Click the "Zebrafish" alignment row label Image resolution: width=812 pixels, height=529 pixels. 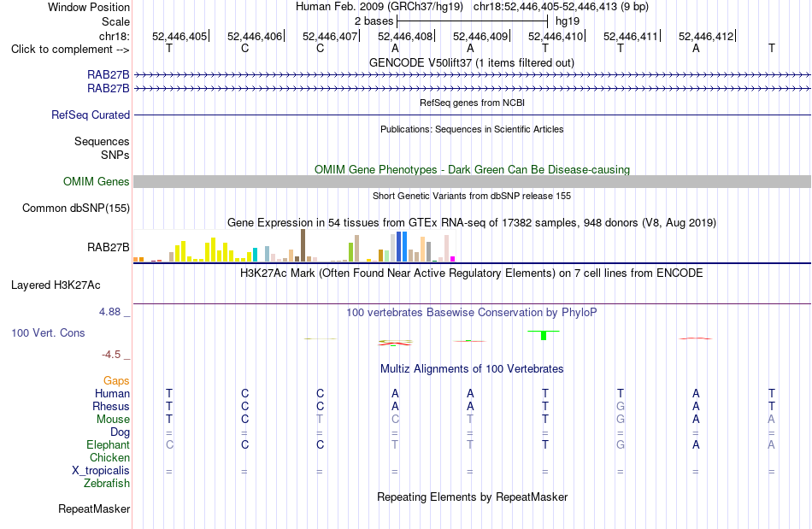click(107, 483)
